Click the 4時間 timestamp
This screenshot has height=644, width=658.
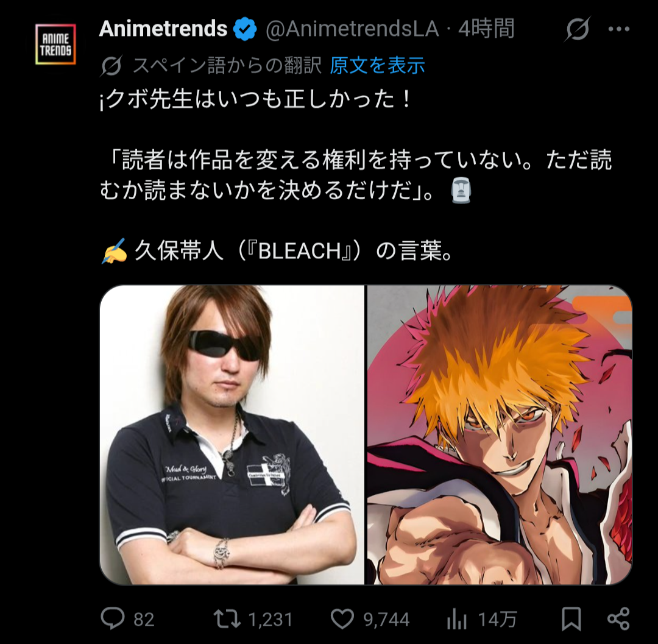[486, 29]
